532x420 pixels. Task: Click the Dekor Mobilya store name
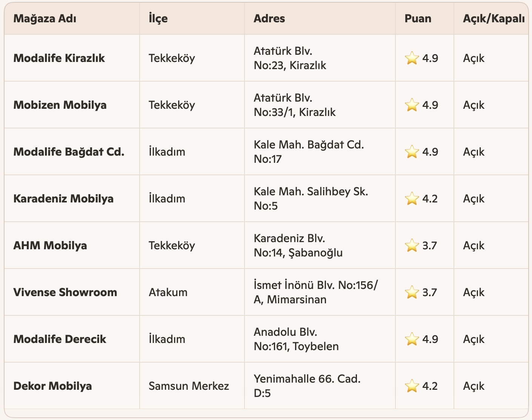pos(53,386)
